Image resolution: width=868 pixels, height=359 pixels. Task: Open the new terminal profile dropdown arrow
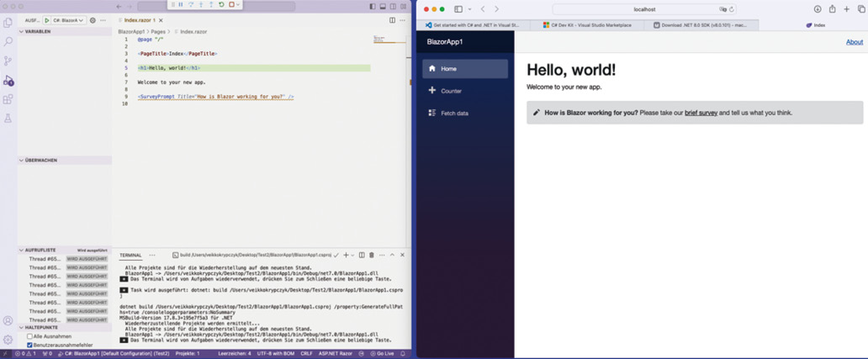click(353, 255)
